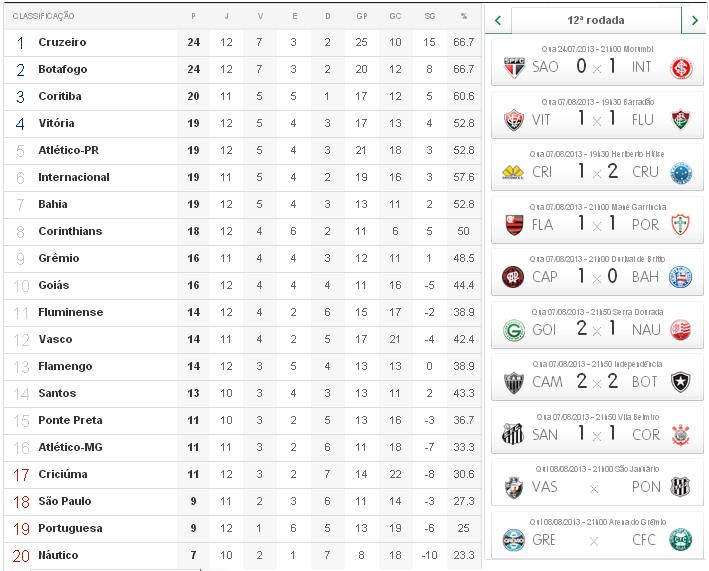
Task: Click the 12ª rodada round label
Action: point(596,20)
